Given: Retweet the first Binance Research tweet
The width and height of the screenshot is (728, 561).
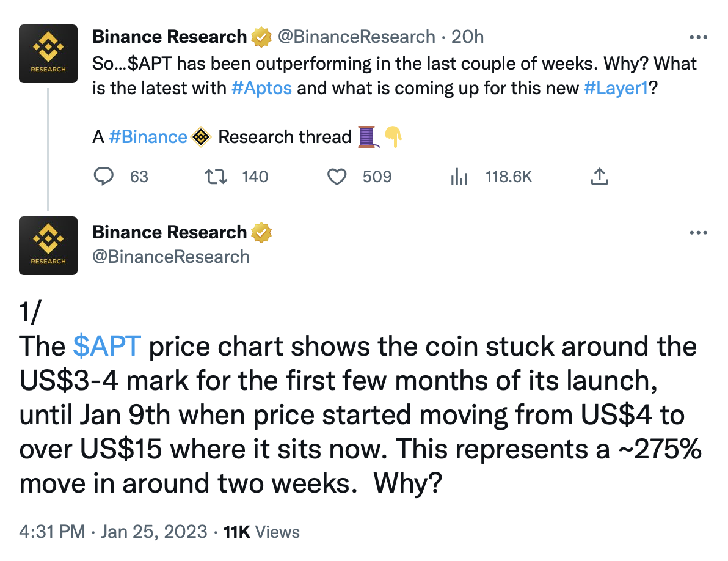Looking at the screenshot, I should [x=217, y=177].
